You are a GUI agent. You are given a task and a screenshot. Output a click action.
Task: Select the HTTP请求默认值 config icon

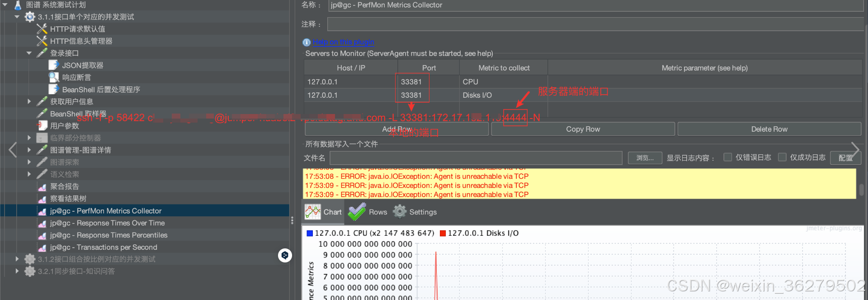[x=42, y=29]
